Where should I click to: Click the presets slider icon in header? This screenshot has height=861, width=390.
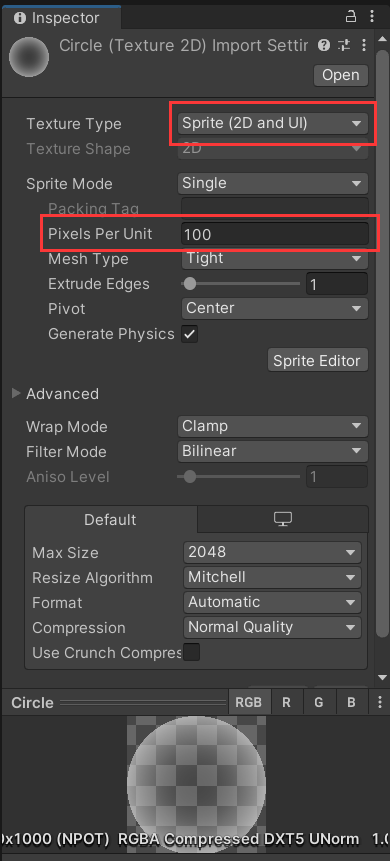344,45
